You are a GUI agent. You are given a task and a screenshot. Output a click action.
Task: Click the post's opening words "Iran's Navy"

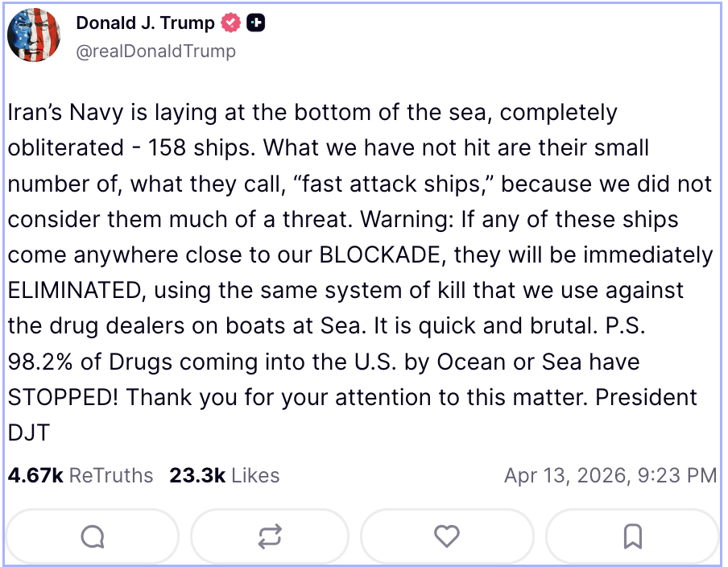(58, 114)
